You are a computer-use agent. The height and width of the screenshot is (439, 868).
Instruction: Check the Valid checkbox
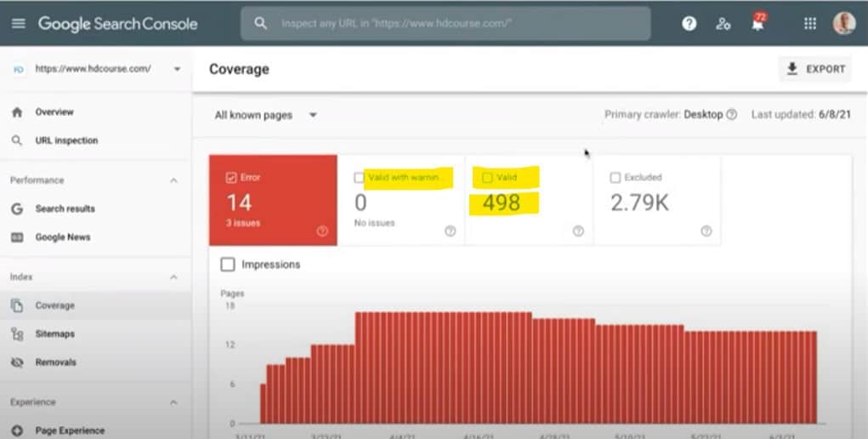(487, 178)
